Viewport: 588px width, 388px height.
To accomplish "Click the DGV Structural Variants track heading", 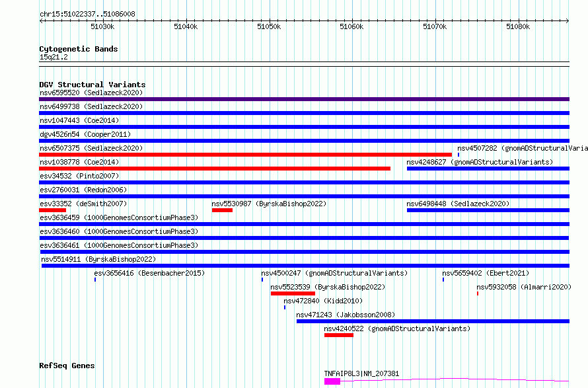I will point(92,85).
